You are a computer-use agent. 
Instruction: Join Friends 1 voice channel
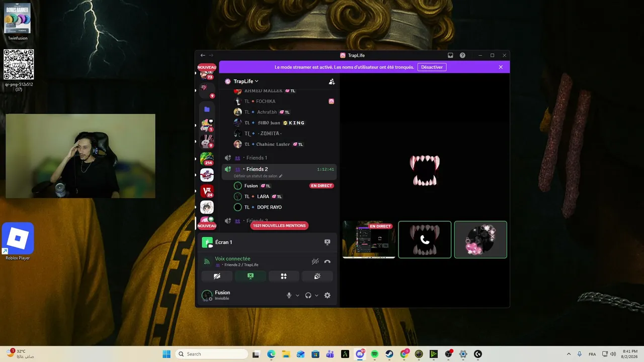click(279, 158)
